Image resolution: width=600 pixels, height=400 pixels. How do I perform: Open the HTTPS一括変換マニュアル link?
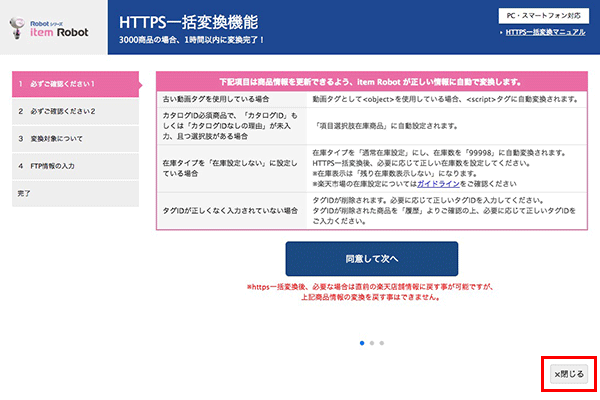click(x=545, y=33)
